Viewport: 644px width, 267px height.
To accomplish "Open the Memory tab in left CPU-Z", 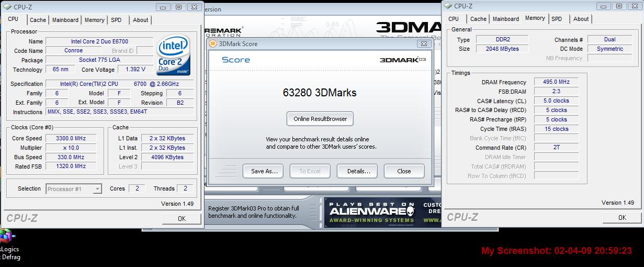I will [x=95, y=20].
